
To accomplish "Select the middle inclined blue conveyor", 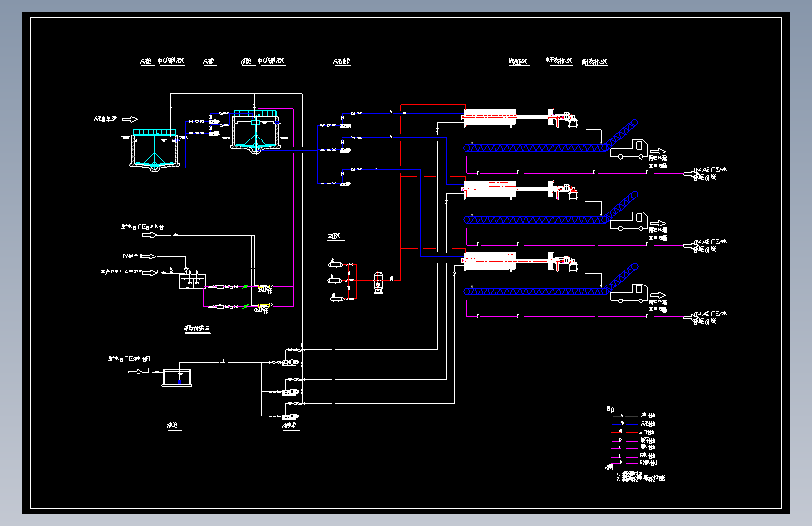I will 620,206.
